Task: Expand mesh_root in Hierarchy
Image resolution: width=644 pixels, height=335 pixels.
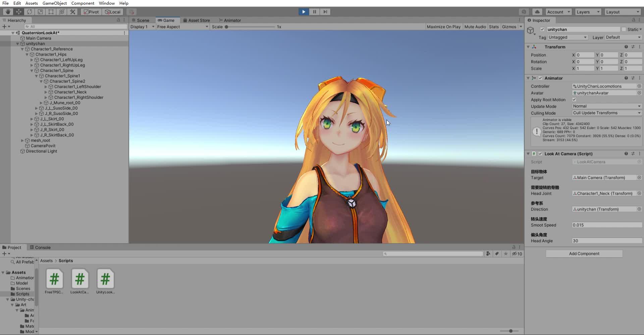Action: 22,140
